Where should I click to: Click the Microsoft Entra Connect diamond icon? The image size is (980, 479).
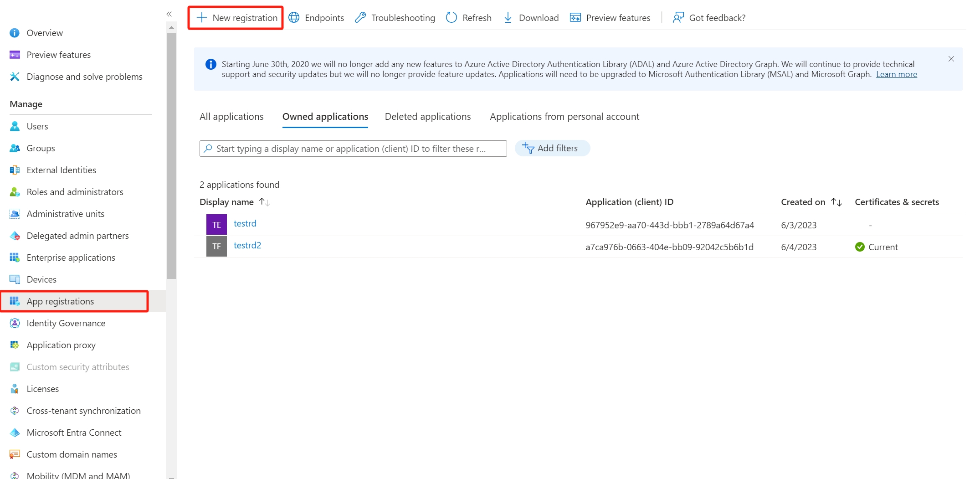click(15, 433)
